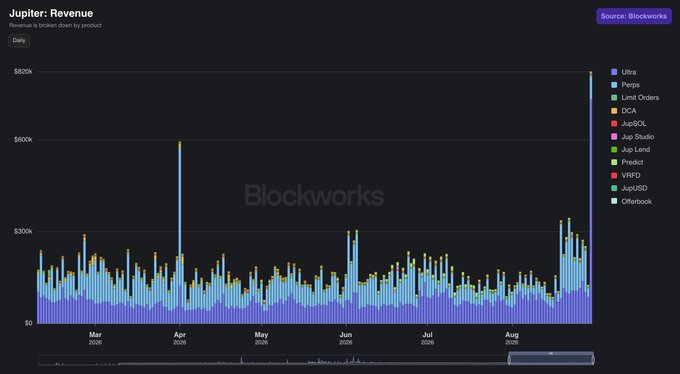Click the $300k y-axis label
This screenshot has width=680, height=374.
(x=23, y=232)
